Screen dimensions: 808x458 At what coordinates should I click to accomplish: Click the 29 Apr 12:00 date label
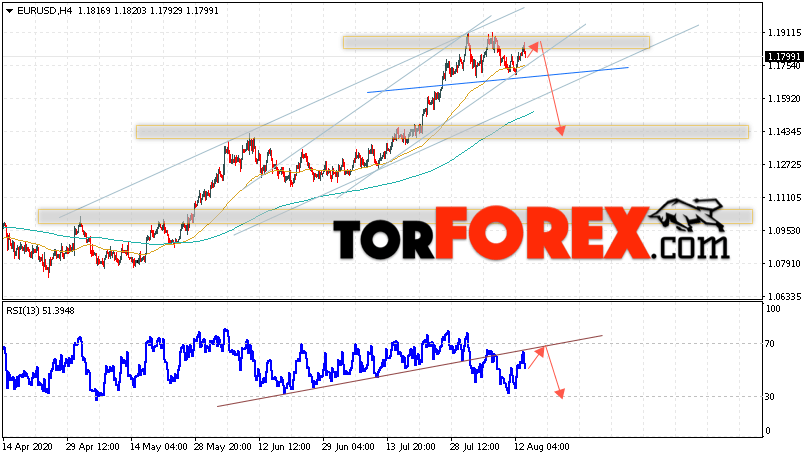click(93, 447)
